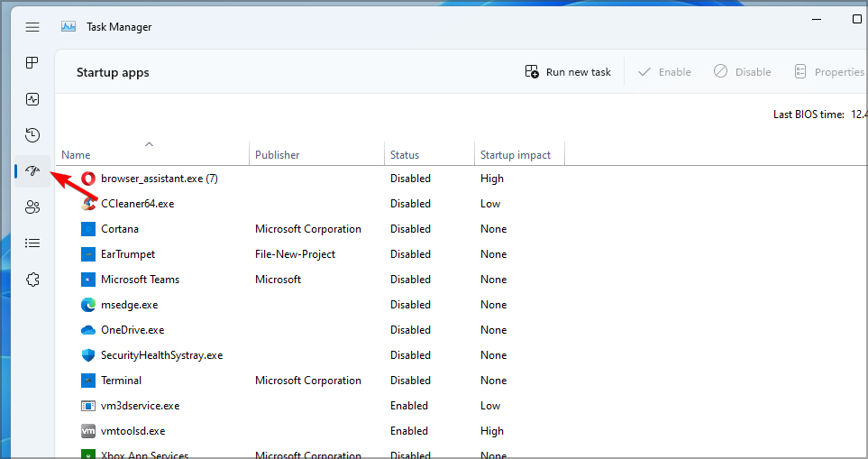The image size is (868, 459).
Task: Open the Processes page in sidebar
Action: point(32,62)
